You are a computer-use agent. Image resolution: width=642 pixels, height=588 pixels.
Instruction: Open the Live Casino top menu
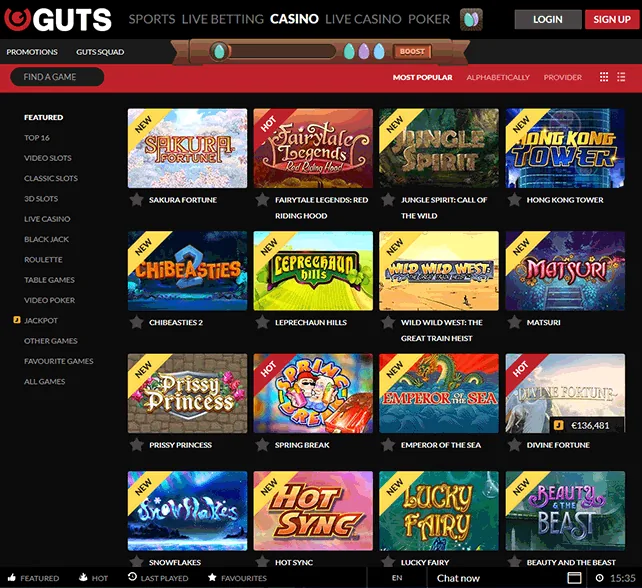(x=364, y=19)
